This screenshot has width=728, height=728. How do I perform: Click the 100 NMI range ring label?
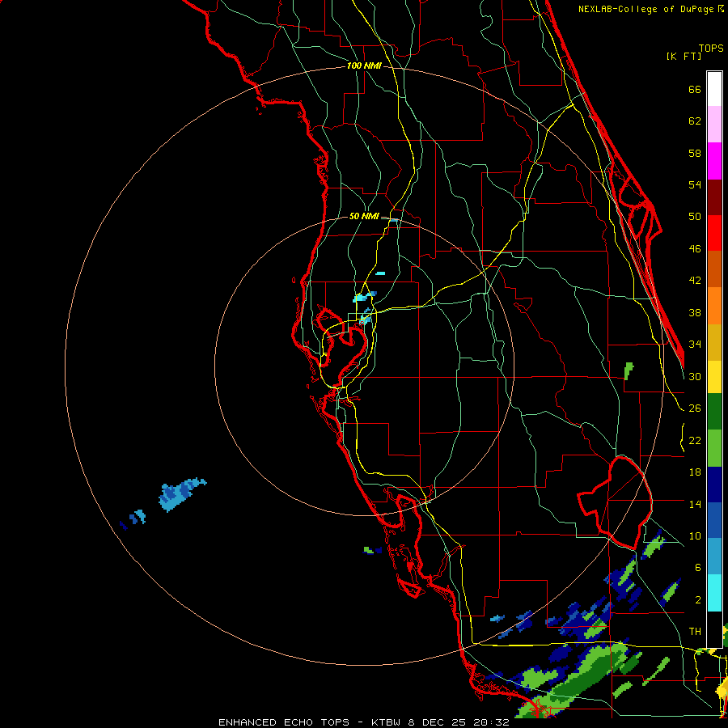tap(364, 66)
